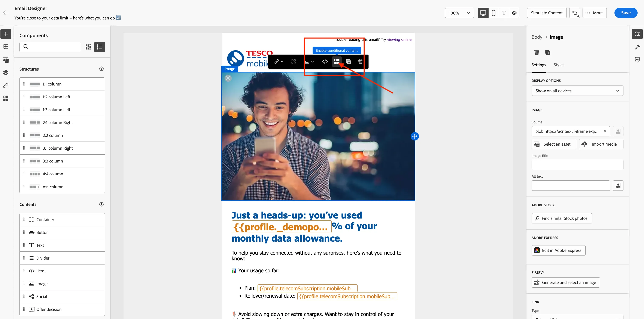Select the Offer decision component
The height and width of the screenshot is (319, 644).
point(62,309)
